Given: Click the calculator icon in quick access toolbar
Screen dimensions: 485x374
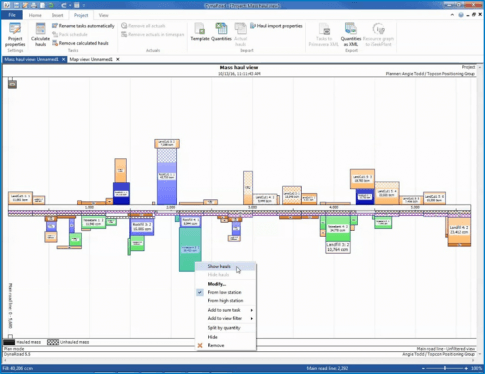Looking at the screenshot, I should 77,5.
